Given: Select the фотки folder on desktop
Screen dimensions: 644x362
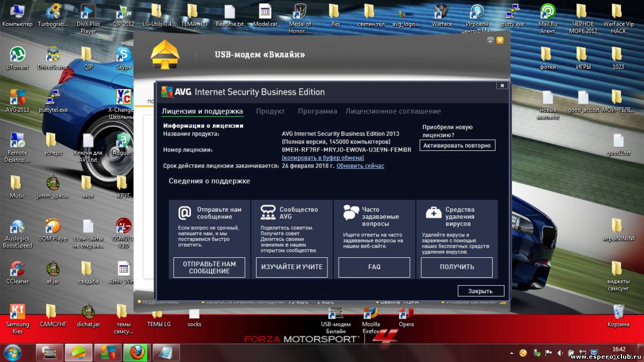Looking at the screenshot, I should click(x=547, y=59).
